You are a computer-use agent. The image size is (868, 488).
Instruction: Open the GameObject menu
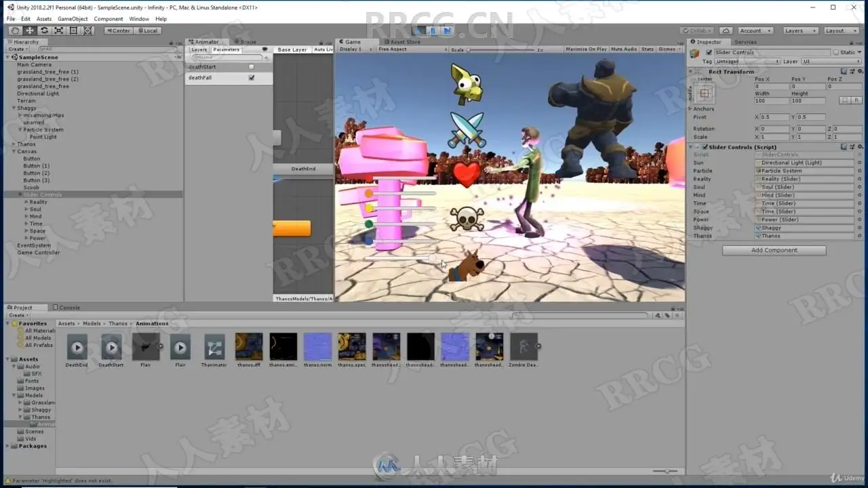[x=72, y=19]
